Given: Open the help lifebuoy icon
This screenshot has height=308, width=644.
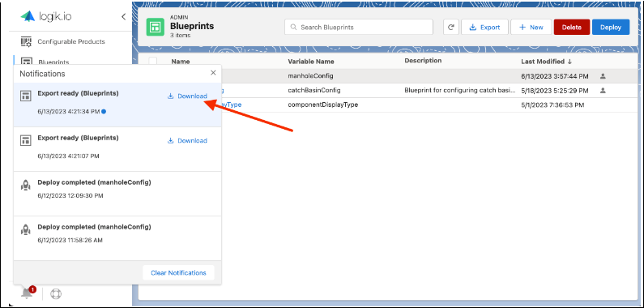Looking at the screenshot, I should [x=56, y=294].
